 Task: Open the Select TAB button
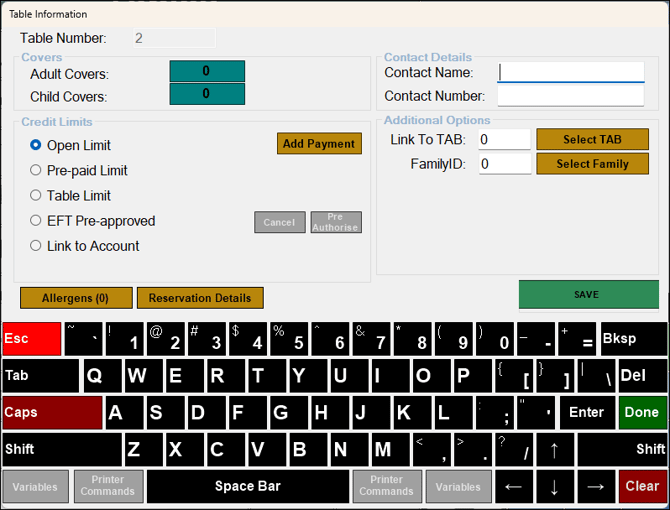592,139
